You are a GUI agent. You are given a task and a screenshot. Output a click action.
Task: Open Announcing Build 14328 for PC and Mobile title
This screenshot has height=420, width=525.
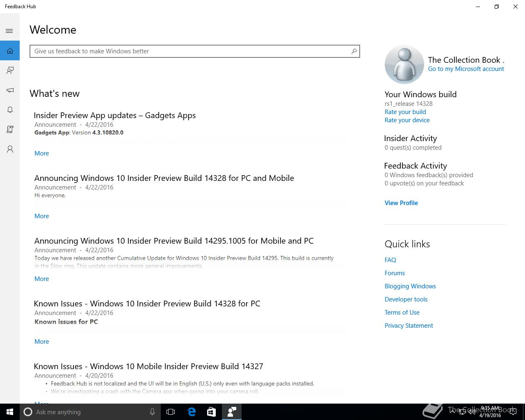[x=164, y=178]
